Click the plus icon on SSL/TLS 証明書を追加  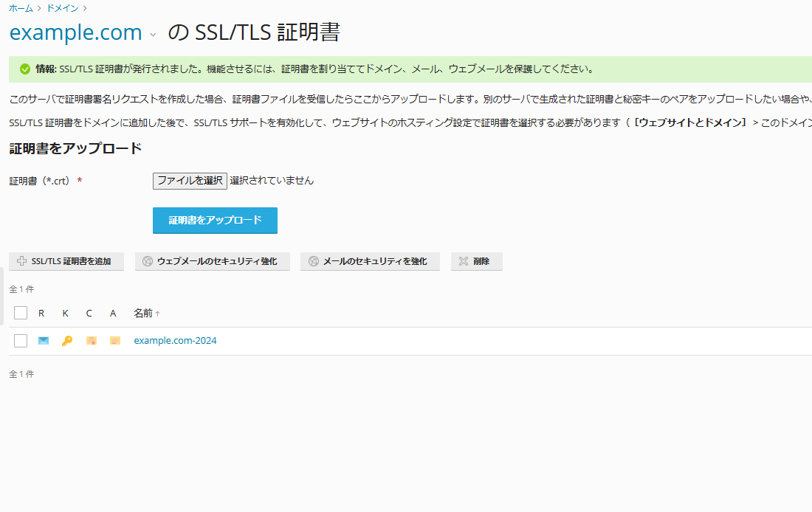(x=21, y=261)
